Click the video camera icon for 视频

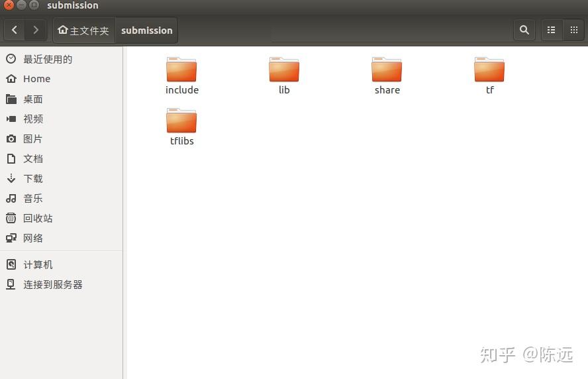(x=11, y=119)
